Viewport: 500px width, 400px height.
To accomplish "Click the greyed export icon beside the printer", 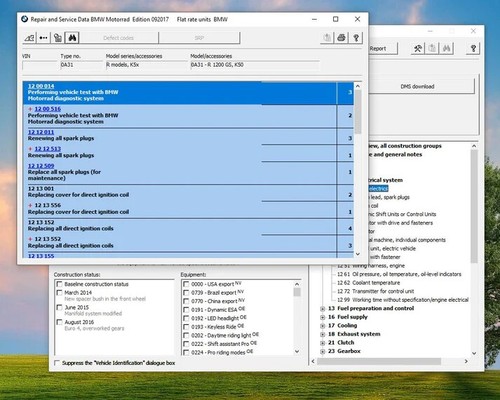I will tap(327, 38).
